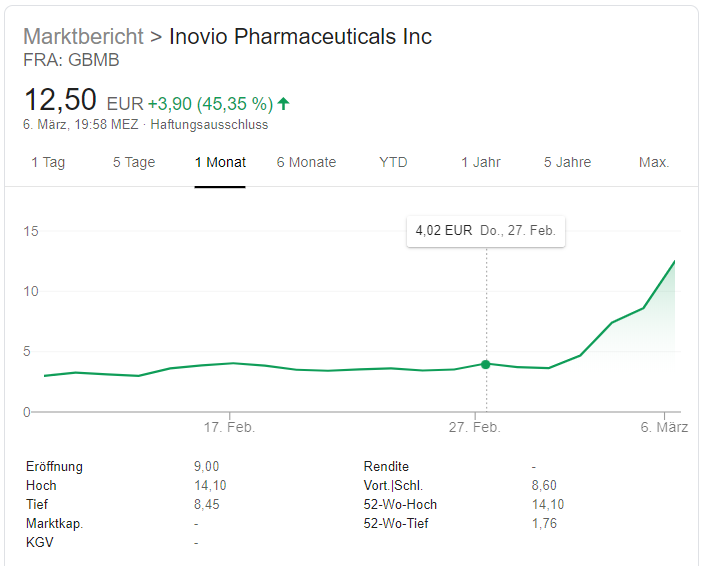This screenshot has height=566, width=702.
Task: Open the Haftungsausschluss link
Action: [x=209, y=125]
